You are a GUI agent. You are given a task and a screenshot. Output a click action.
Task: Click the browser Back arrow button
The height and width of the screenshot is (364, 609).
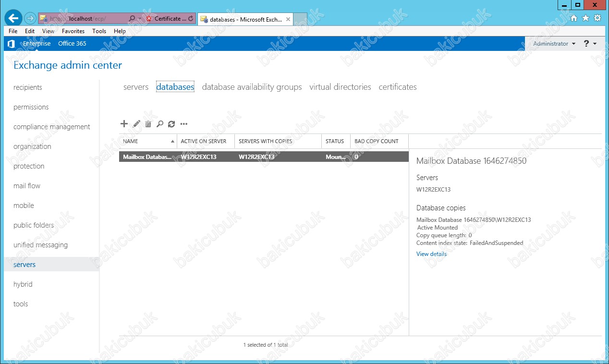(13, 18)
